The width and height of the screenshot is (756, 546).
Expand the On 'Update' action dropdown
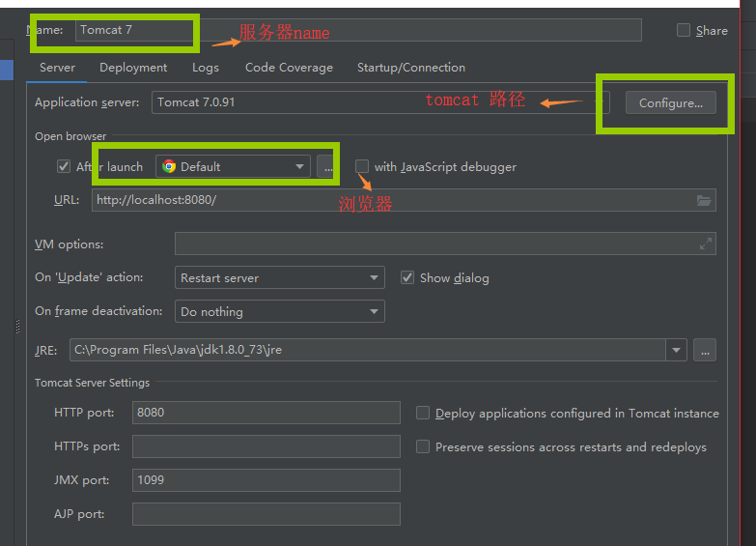coord(280,277)
